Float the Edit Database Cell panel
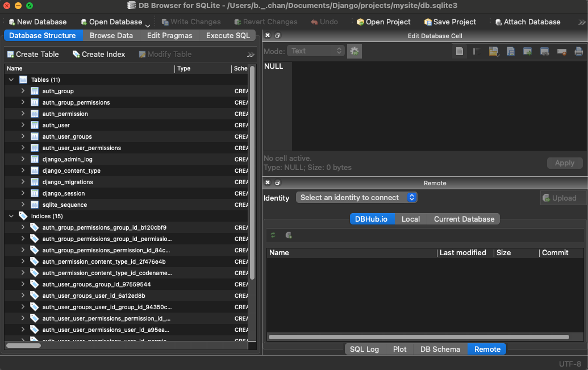The height and width of the screenshot is (370, 588). click(x=277, y=36)
